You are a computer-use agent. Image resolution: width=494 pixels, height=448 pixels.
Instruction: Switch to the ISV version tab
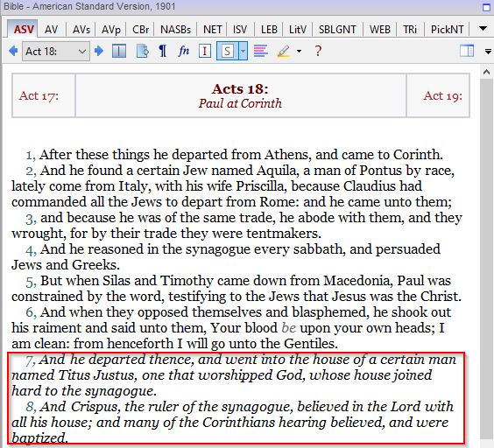[x=240, y=29]
